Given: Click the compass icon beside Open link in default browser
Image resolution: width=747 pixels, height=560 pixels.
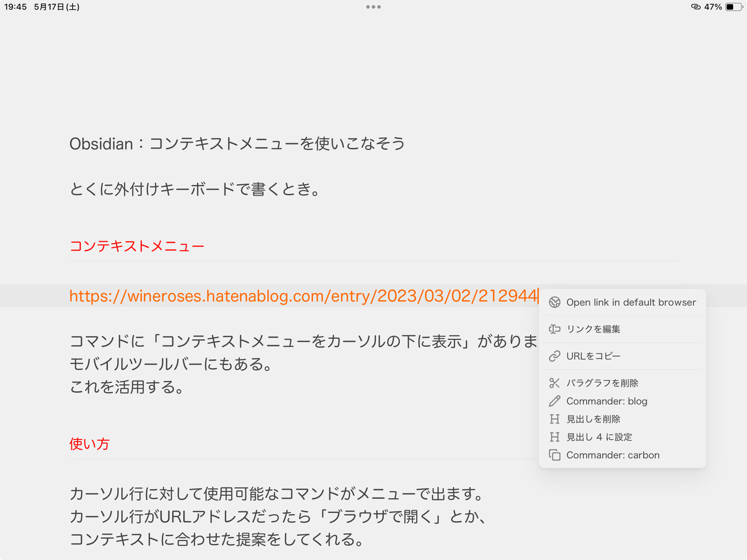Looking at the screenshot, I should coord(555,303).
